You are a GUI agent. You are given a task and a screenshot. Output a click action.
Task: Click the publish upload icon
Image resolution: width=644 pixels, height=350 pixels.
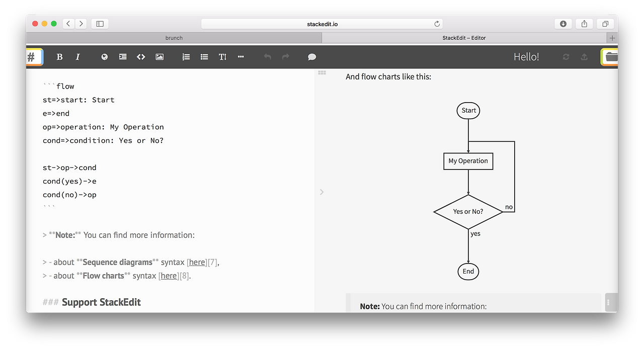(584, 57)
